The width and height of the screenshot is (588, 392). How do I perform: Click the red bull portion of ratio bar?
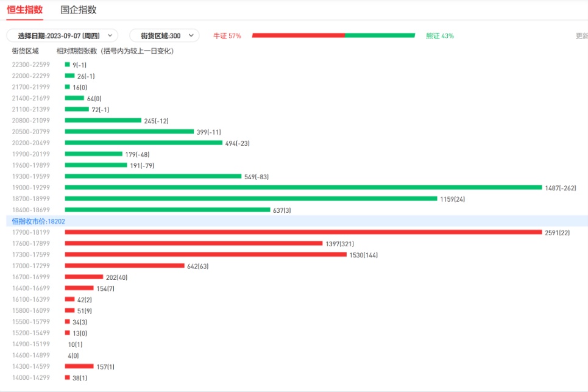click(x=298, y=35)
